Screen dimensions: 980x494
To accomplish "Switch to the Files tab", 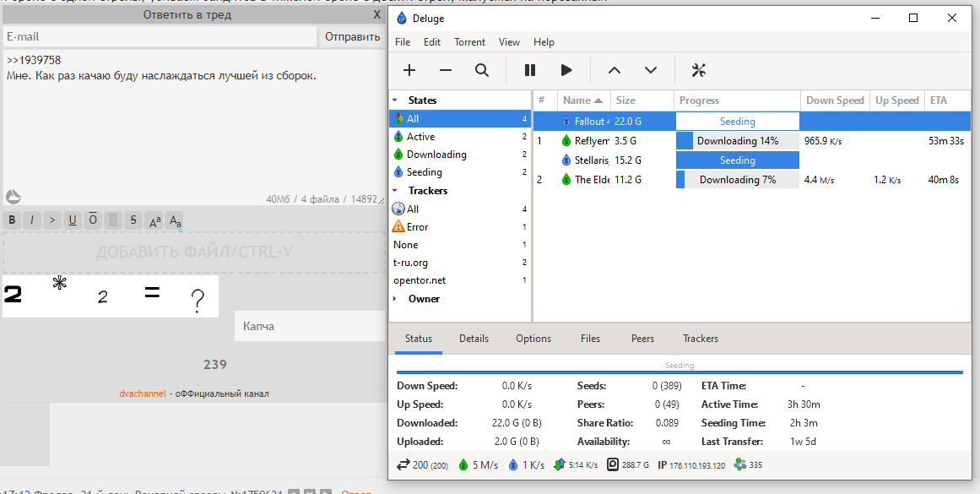I will [590, 339].
